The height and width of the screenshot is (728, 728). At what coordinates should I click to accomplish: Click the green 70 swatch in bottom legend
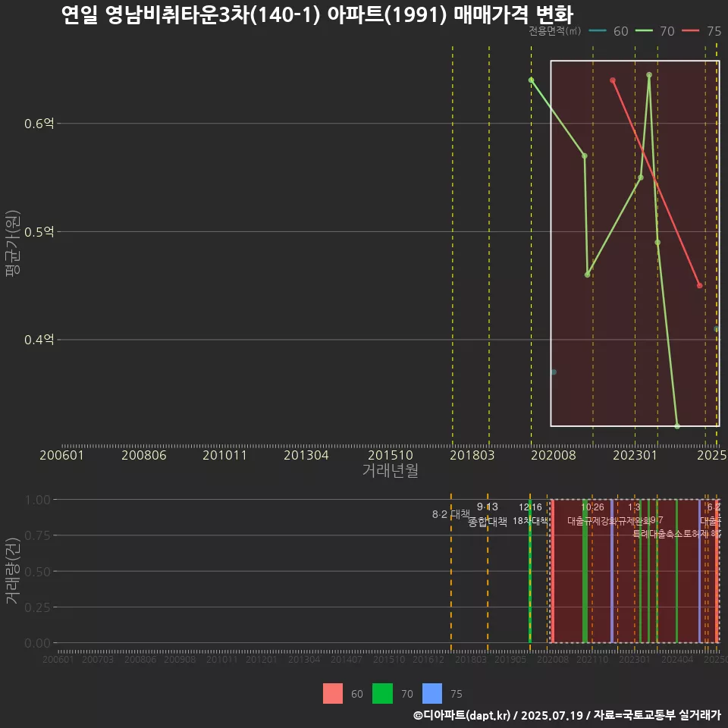click(382, 693)
